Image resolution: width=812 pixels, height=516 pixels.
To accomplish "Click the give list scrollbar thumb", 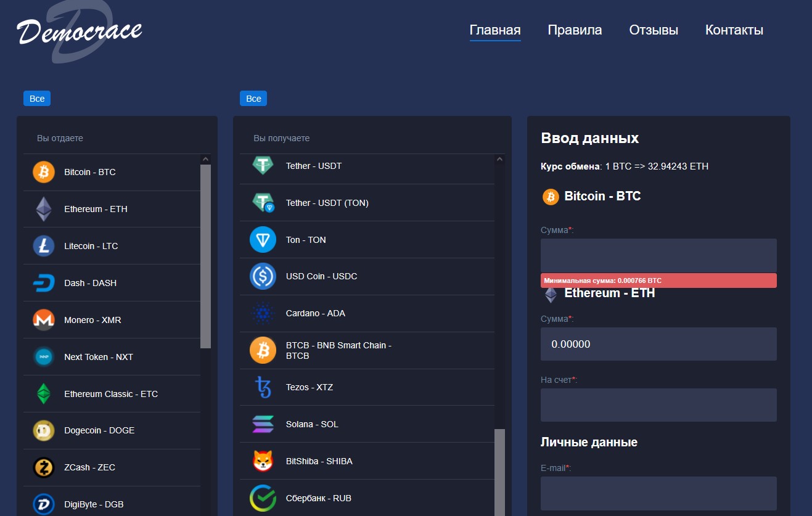I will [206, 256].
